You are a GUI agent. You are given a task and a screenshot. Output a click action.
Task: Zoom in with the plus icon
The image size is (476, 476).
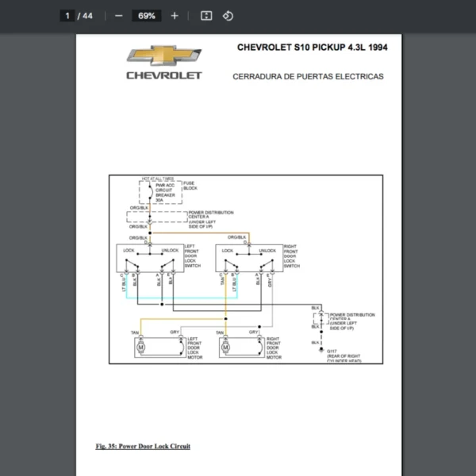click(x=175, y=16)
